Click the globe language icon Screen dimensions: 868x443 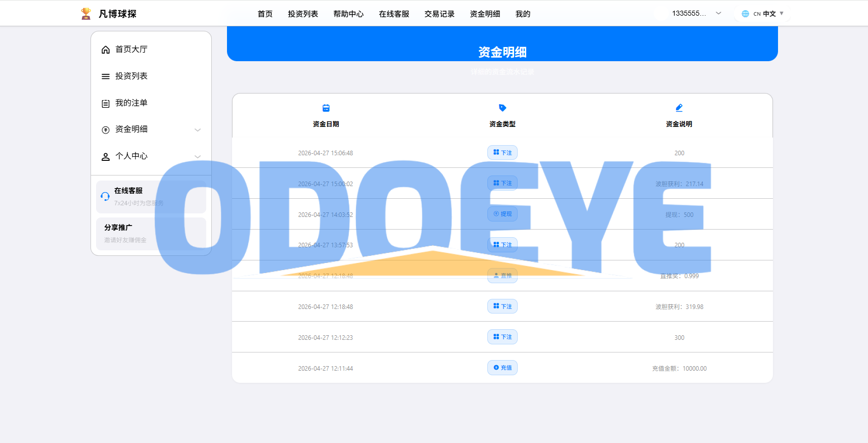click(x=745, y=14)
